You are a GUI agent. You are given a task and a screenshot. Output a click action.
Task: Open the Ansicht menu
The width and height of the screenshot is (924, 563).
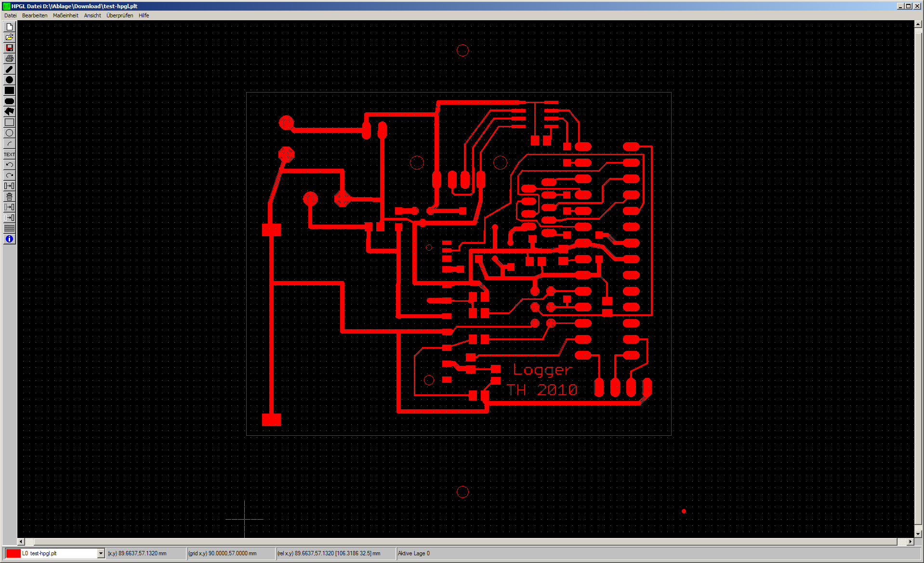pos(92,15)
